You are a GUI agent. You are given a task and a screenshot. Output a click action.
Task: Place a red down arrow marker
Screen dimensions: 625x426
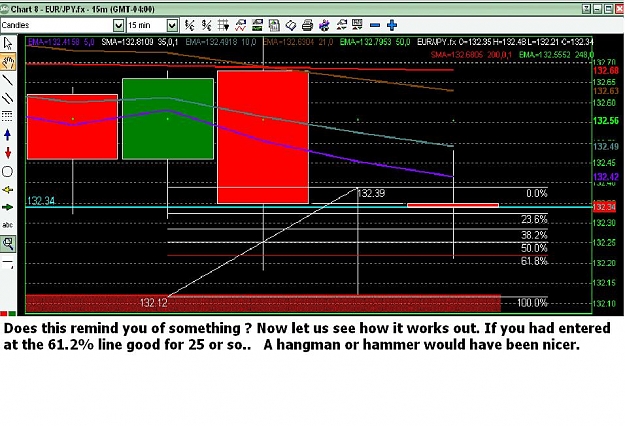click(8, 153)
